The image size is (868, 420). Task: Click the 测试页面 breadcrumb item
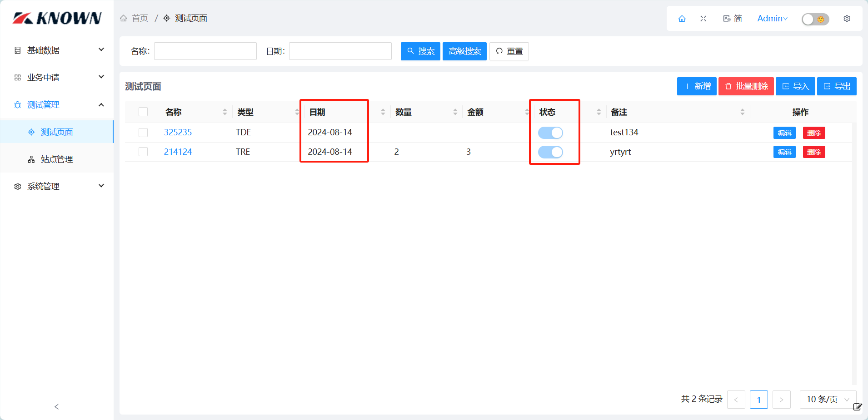click(x=191, y=18)
